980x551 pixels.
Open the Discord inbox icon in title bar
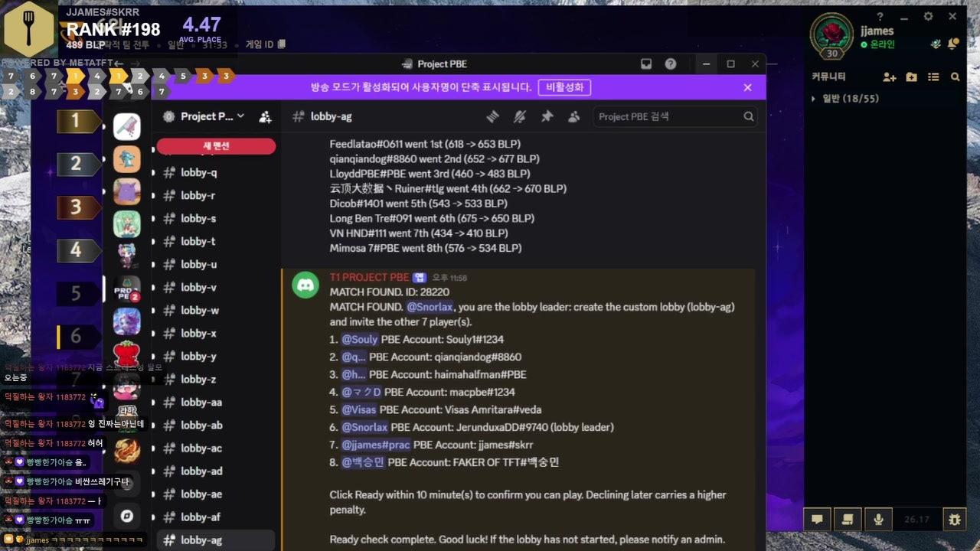click(x=646, y=64)
